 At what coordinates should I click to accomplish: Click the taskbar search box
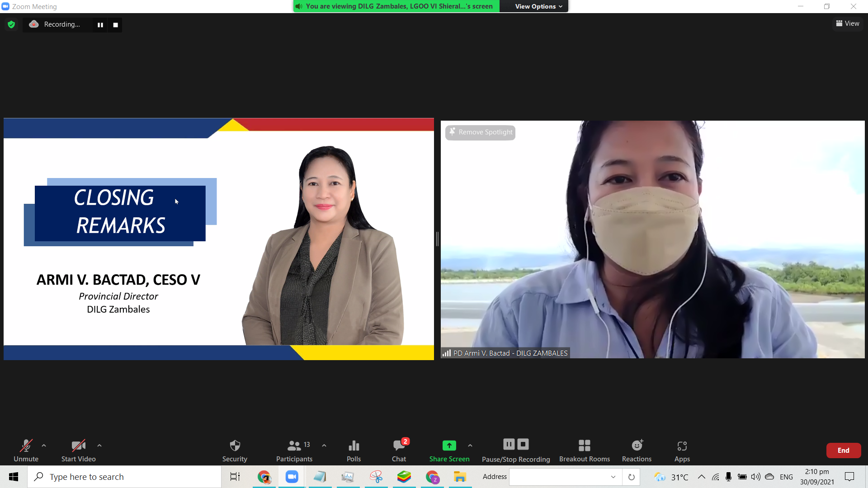point(124,477)
